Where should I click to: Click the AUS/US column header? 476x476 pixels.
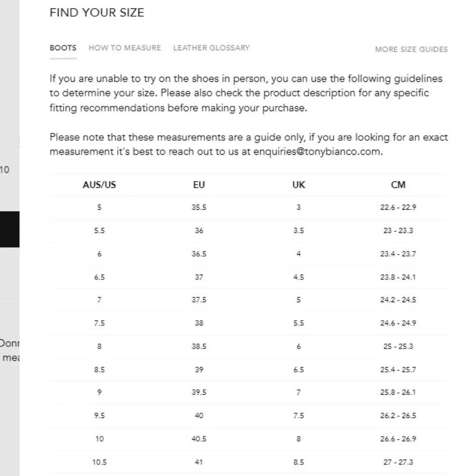pyautogui.click(x=99, y=185)
